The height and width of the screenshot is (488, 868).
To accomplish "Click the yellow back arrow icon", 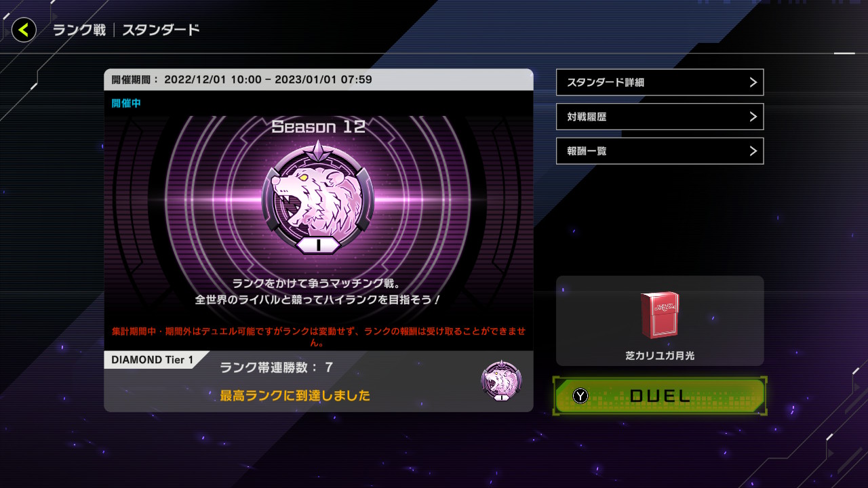I will click(x=24, y=30).
